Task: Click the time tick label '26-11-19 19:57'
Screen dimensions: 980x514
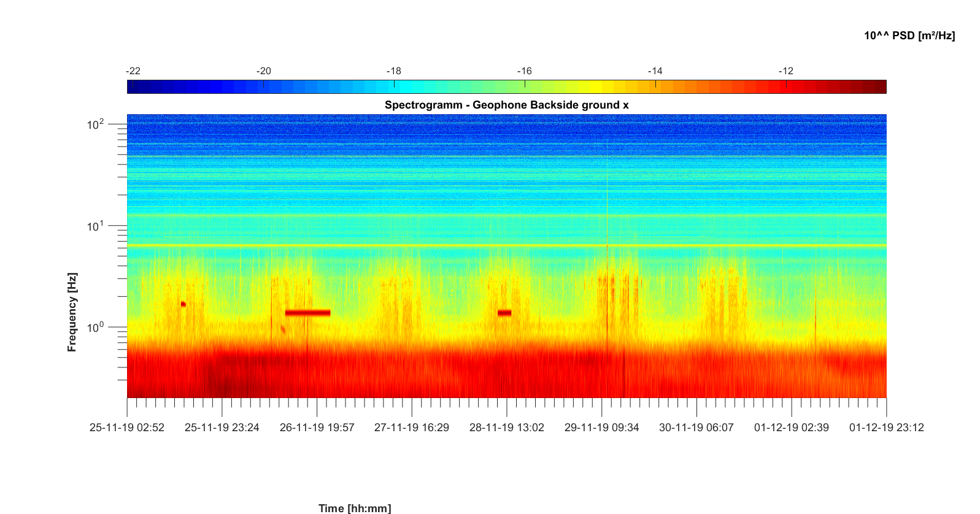Action: click(317, 428)
